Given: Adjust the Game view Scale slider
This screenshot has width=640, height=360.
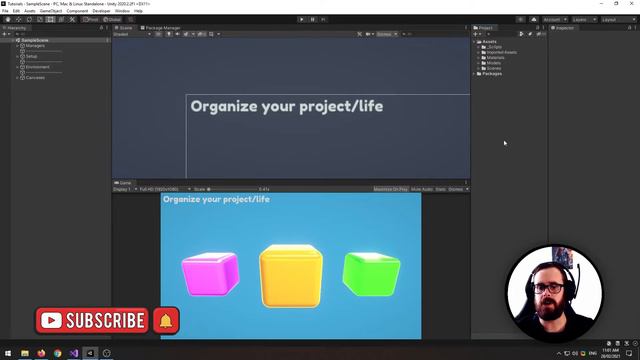Looking at the screenshot, I should point(233,189).
